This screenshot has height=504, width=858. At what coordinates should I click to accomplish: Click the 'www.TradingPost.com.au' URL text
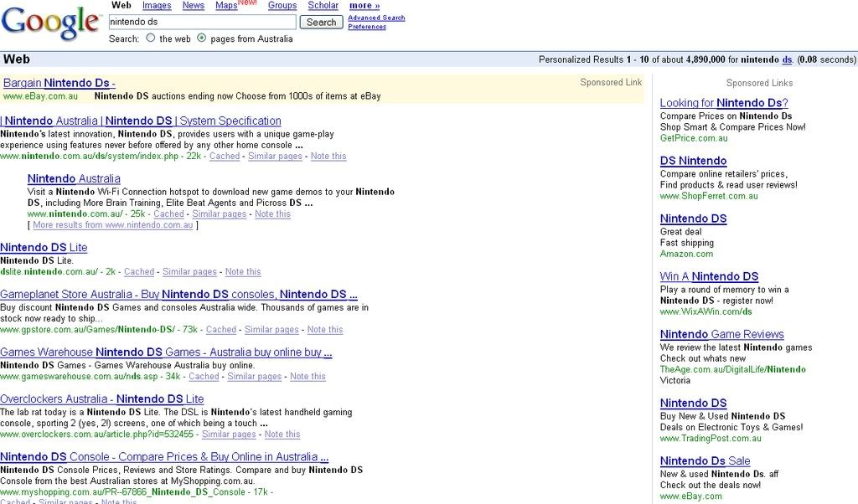pyautogui.click(x=711, y=439)
